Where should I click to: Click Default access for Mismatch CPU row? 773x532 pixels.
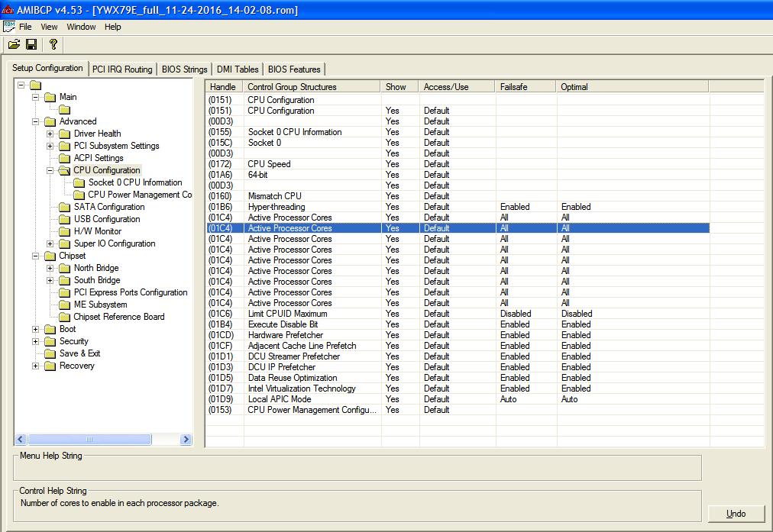436,196
